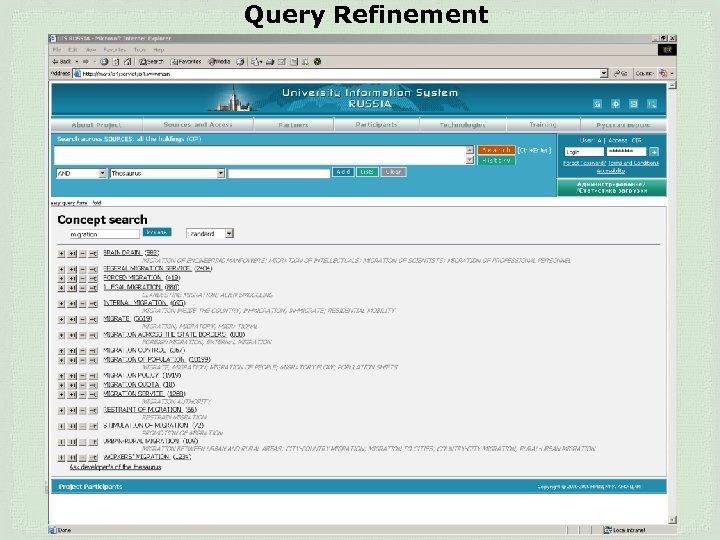Screen dimensions: 720x540
Task: Click the blue button next to migration field
Action: [157, 232]
